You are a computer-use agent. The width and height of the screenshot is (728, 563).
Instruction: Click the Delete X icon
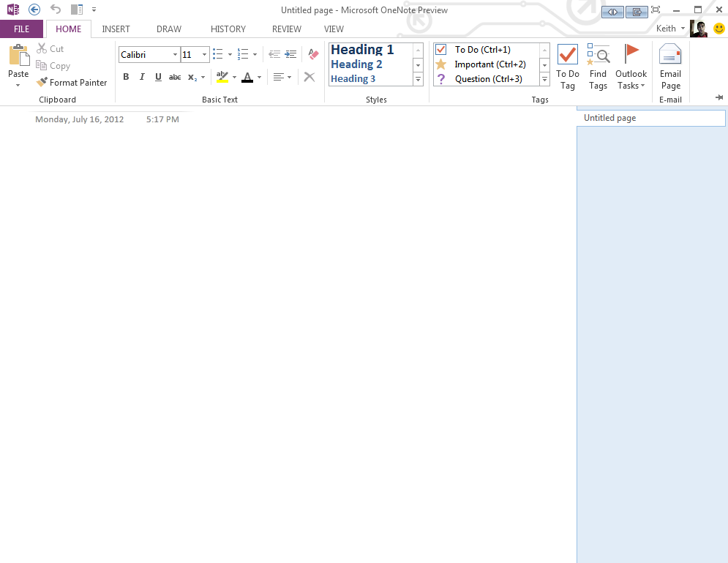(x=309, y=77)
